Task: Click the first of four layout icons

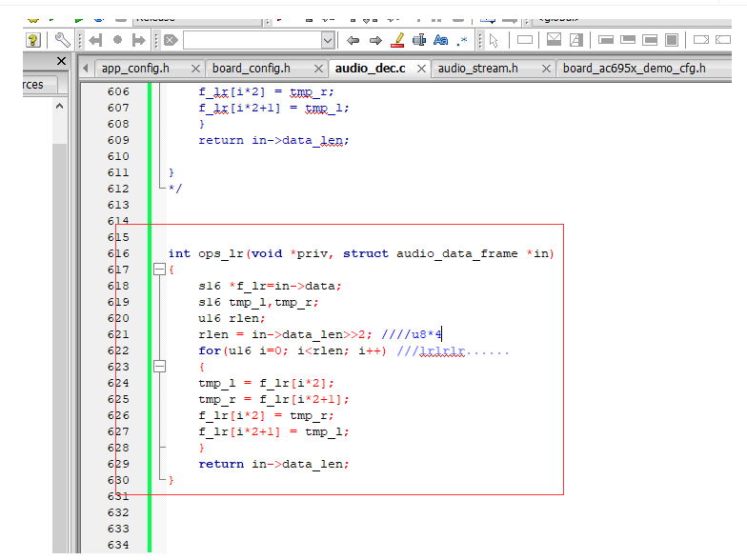Action: 606,40
